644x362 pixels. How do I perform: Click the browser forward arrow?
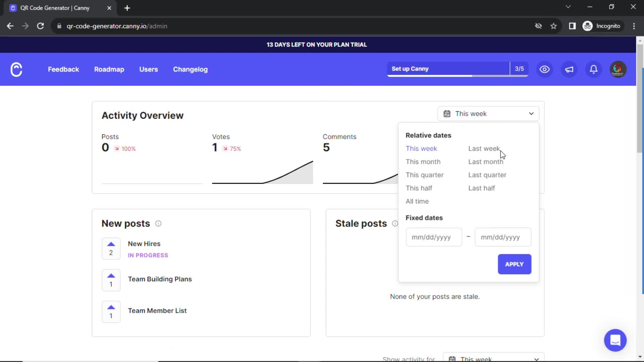(x=25, y=26)
